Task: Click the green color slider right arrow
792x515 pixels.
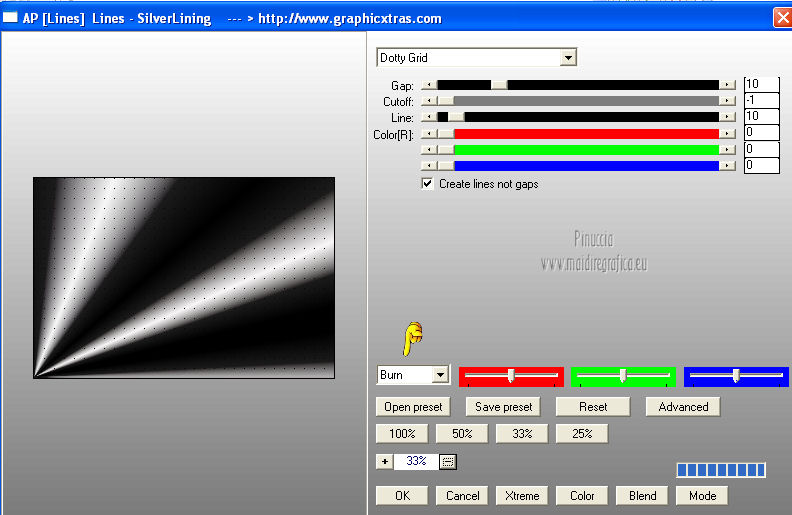Action: click(727, 149)
